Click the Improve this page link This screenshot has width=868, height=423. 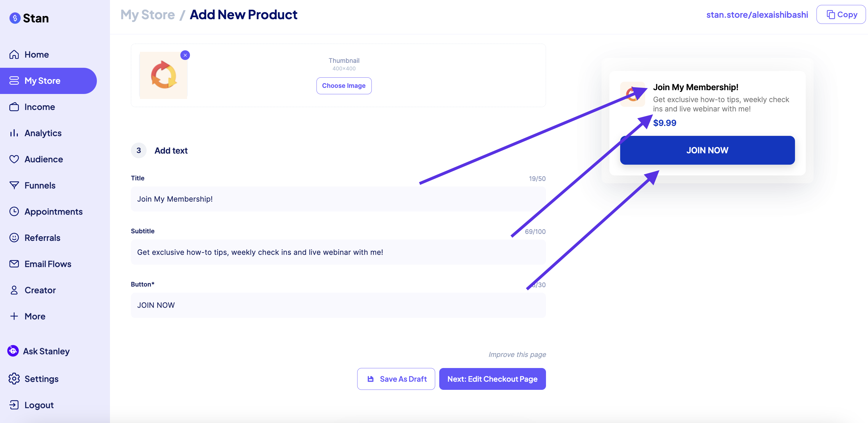(517, 354)
